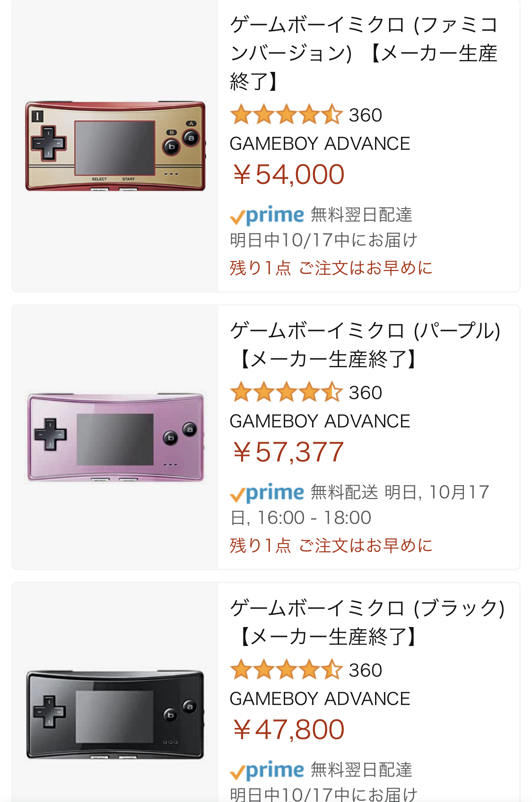Click star rating of purple item
Image resolution: width=532 pixels, height=802 pixels.
[x=286, y=392]
